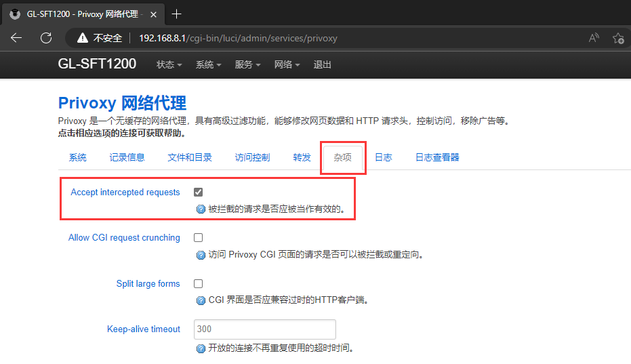
Task: Click the Allow CGI request crunching link
Action: click(x=124, y=237)
